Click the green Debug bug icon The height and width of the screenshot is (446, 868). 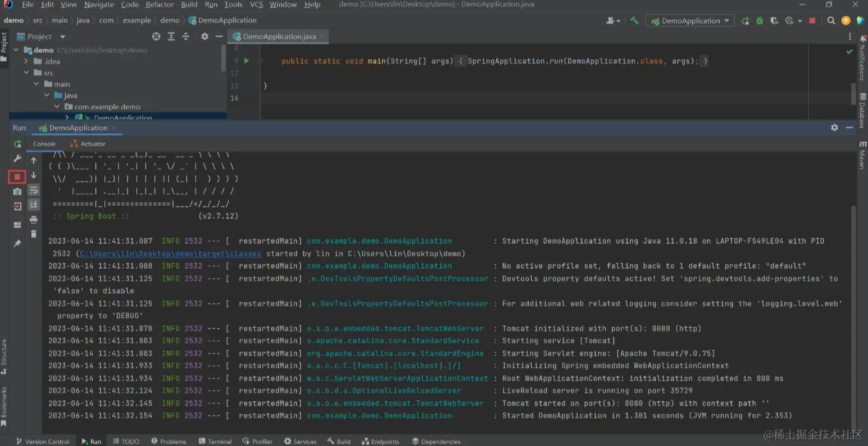[x=760, y=21]
